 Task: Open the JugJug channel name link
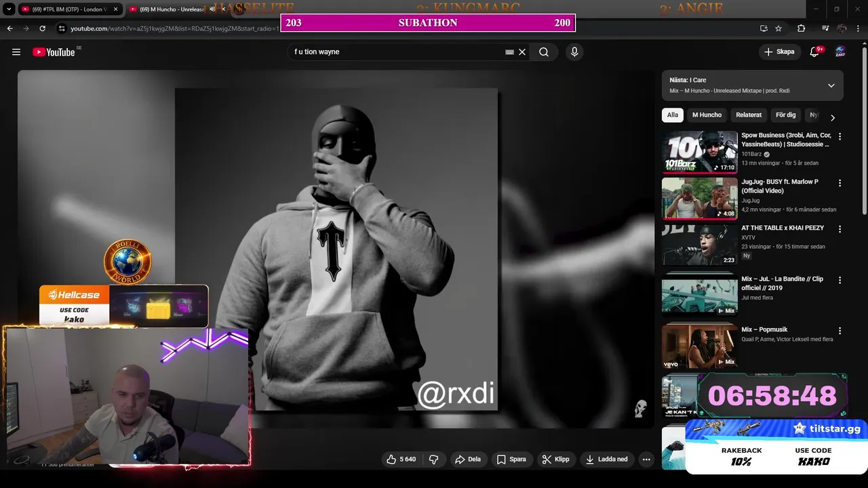tap(750, 201)
